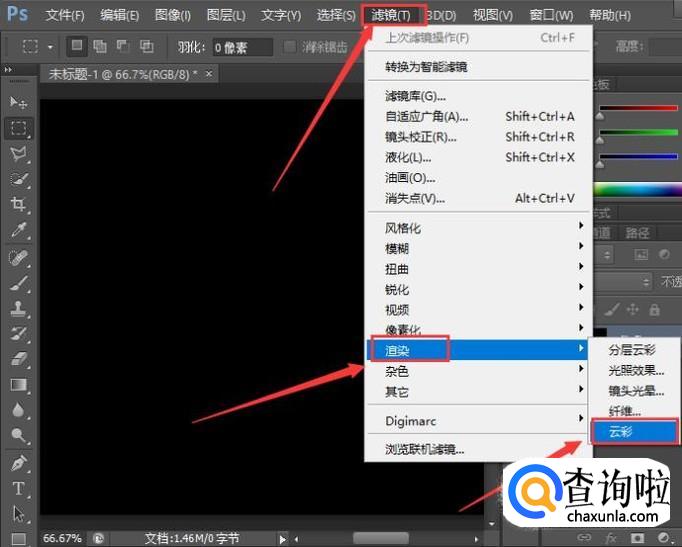Click lock image pixels brush icon
The width and height of the screenshot is (682, 547).
(x=612, y=310)
